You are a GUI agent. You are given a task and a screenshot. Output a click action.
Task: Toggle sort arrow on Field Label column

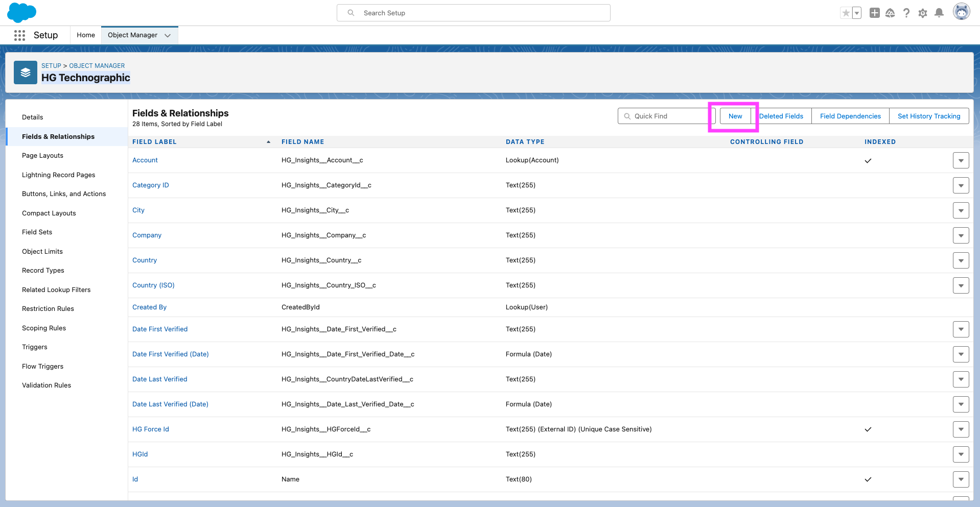click(269, 142)
